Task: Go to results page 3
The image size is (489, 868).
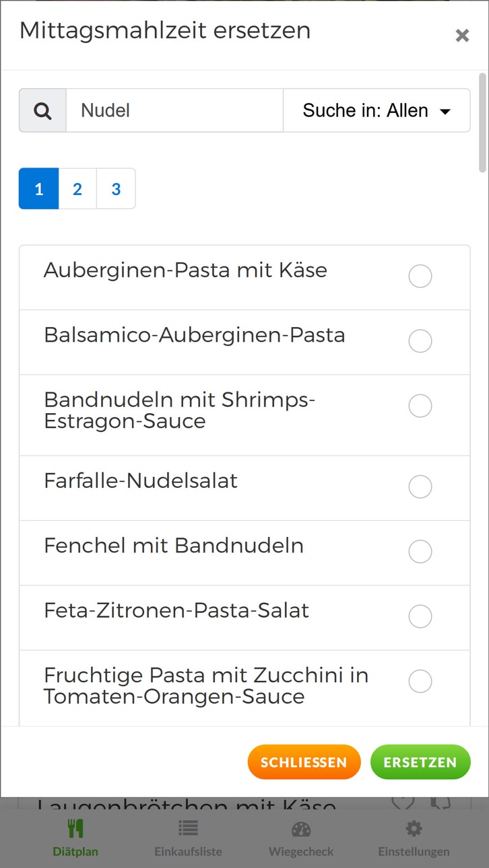Action: pos(116,189)
